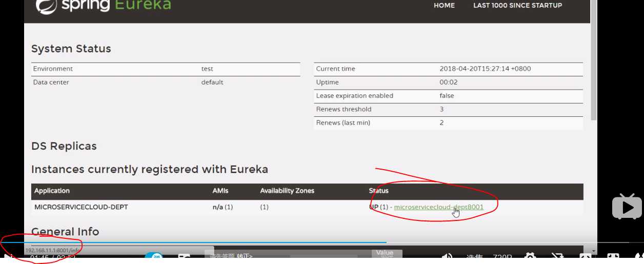Click the page scrollbar down arrow

(594, 251)
